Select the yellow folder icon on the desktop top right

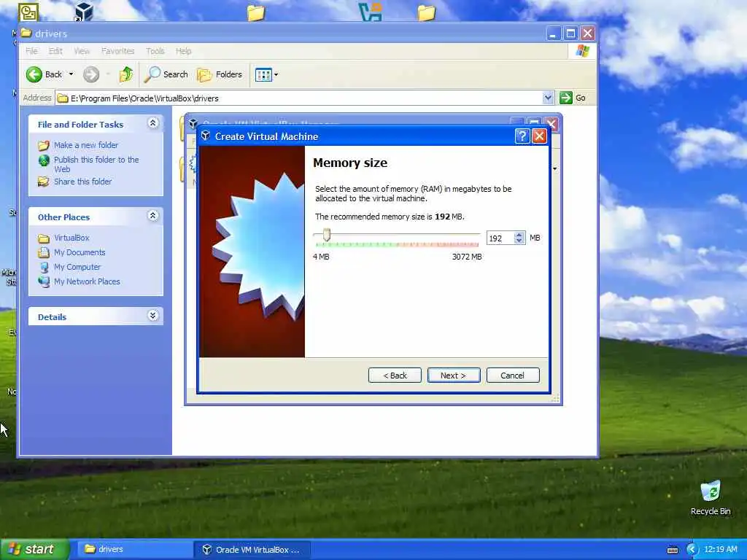(x=426, y=12)
